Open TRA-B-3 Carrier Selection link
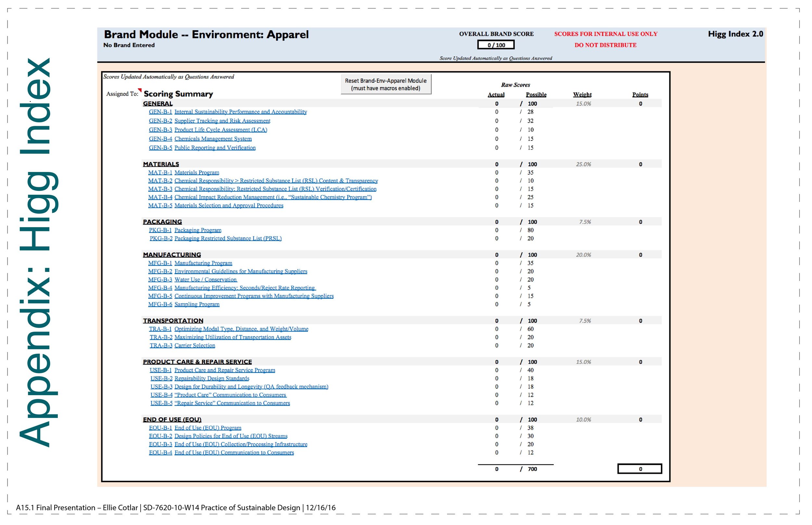The width and height of the screenshot is (812, 525). coord(195,345)
